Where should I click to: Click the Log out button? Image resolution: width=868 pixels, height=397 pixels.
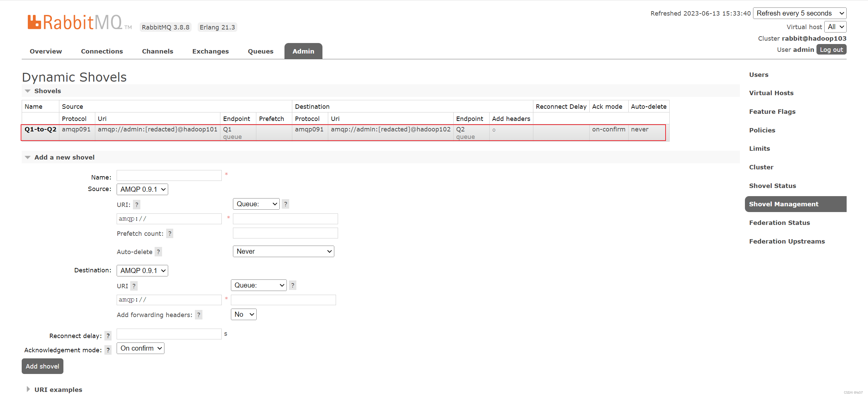point(831,49)
